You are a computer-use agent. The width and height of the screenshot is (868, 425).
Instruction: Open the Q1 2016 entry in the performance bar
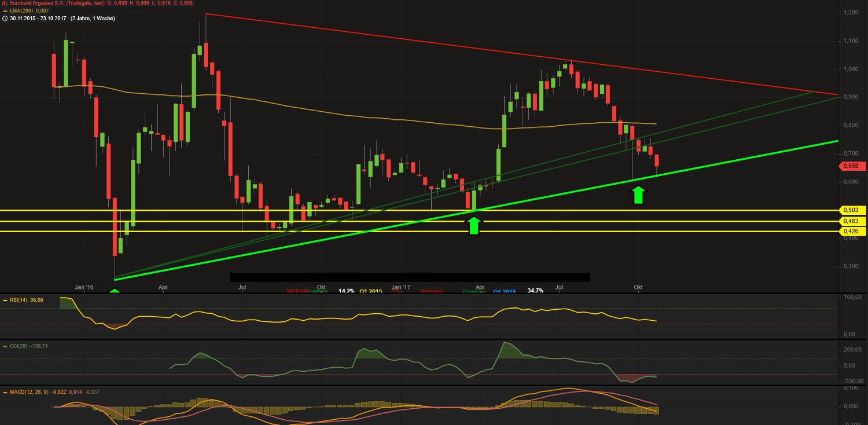point(503,290)
